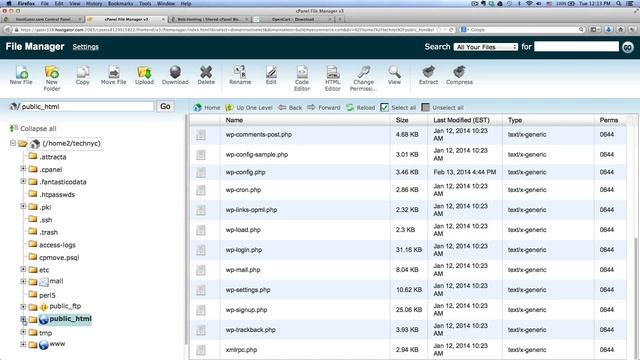The image size is (640, 360).
Task: Open macOS Spotlight search icon
Action: (x=618, y=3)
